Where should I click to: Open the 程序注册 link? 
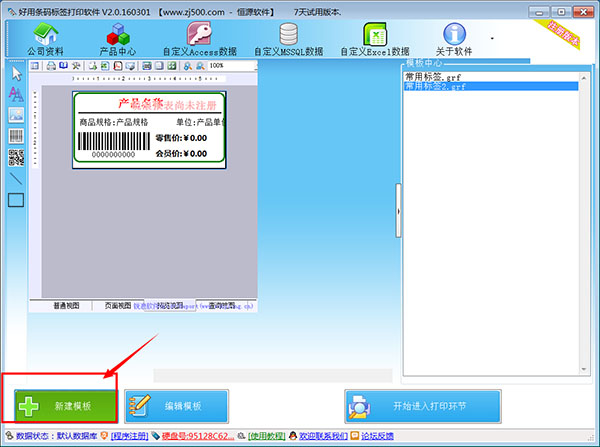click(129, 436)
